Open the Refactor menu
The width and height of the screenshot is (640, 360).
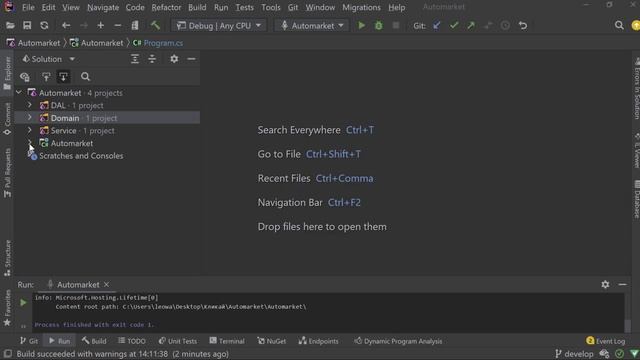[166, 7]
